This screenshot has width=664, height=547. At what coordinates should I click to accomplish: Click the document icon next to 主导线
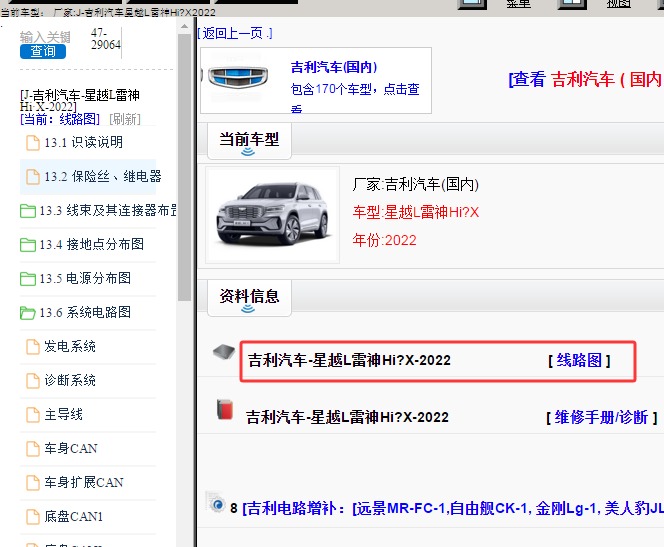[x=33, y=415]
